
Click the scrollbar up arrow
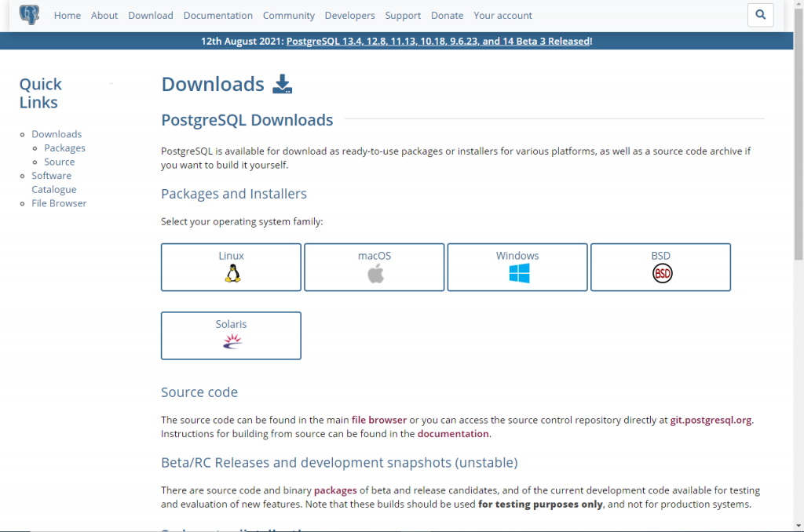(799, 4)
